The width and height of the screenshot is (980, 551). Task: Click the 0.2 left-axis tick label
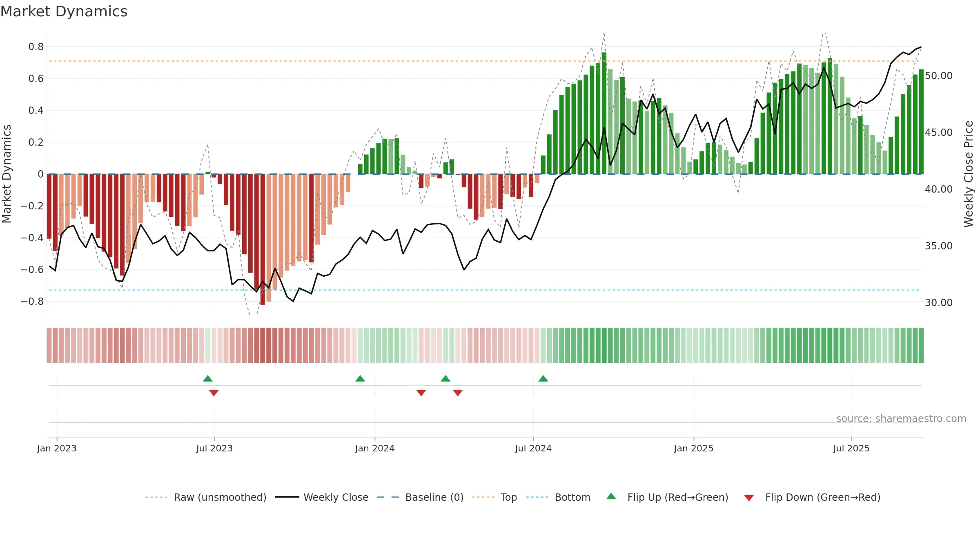click(36, 142)
